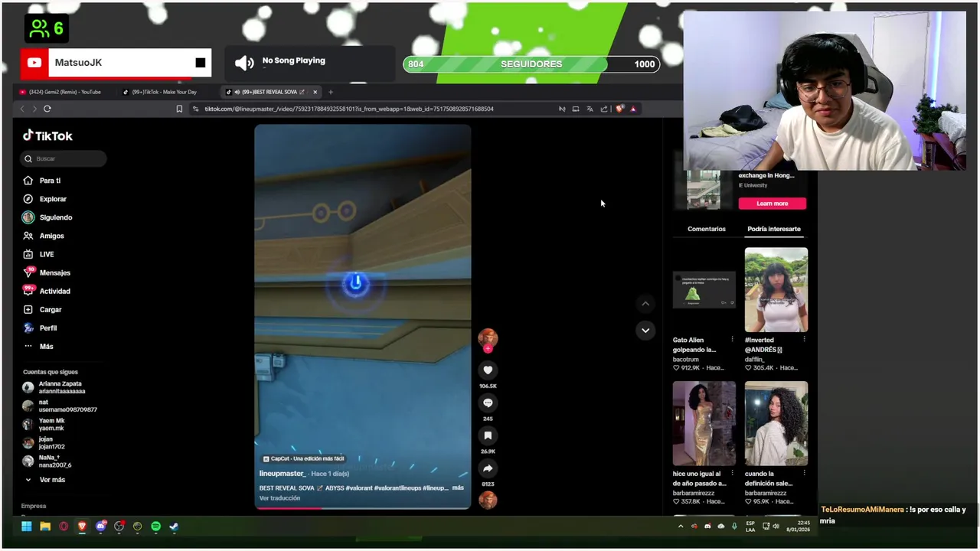Open the Perfil page

point(41,328)
